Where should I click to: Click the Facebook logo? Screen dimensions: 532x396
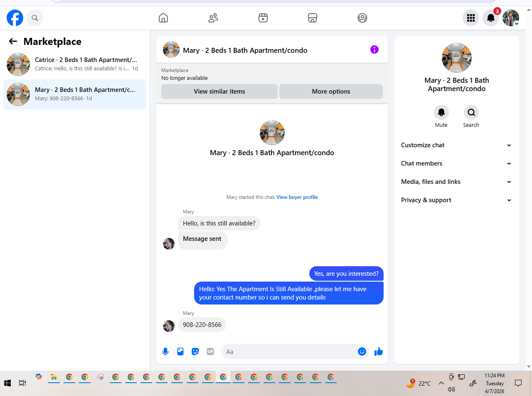15,18
